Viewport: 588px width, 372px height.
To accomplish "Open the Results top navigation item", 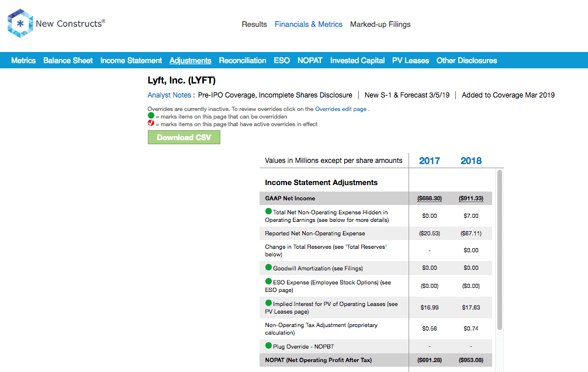I will [254, 25].
